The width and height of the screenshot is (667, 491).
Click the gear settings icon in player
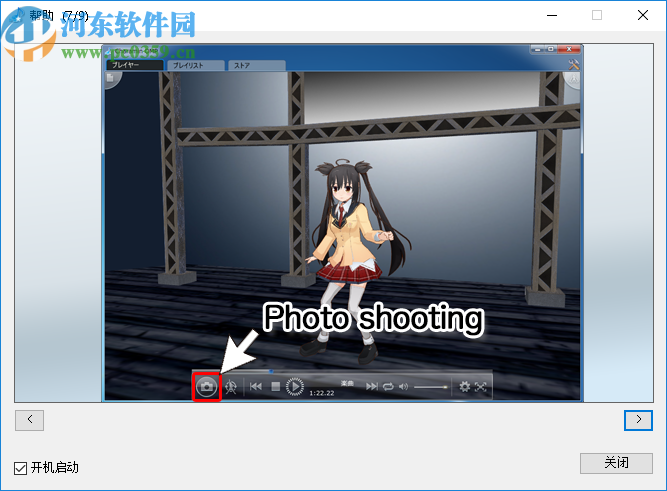tap(465, 386)
